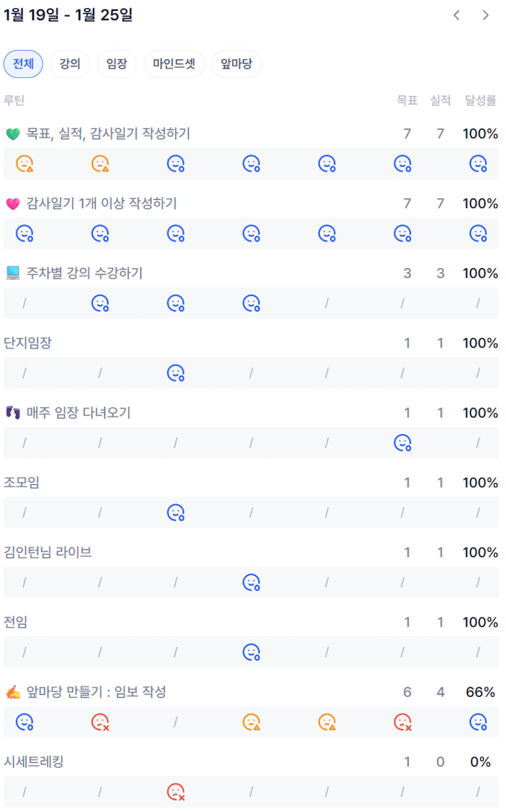Show the 마인드셋 category tab
Viewport: 506px width, 812px height.
[174, 64]
